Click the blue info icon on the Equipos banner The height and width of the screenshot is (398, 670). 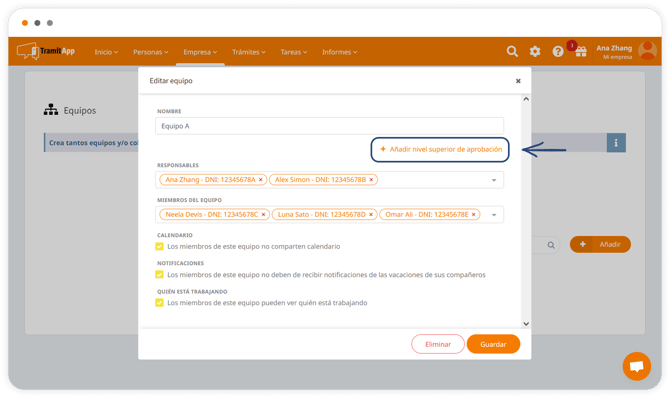[616, 143]
